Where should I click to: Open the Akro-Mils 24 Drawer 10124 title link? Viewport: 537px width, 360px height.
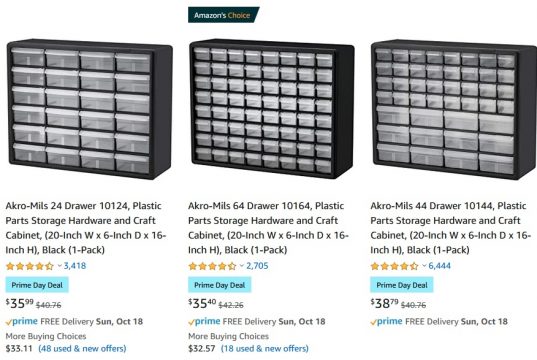86,228
